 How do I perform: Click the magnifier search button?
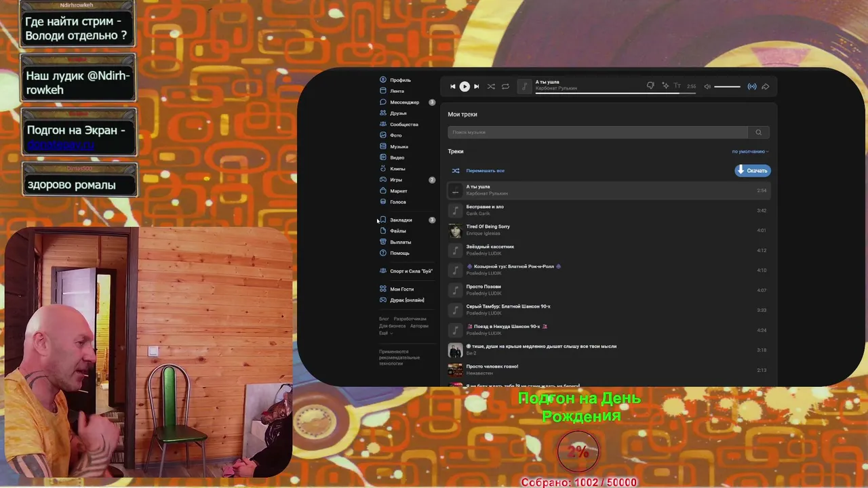[759, 132]
